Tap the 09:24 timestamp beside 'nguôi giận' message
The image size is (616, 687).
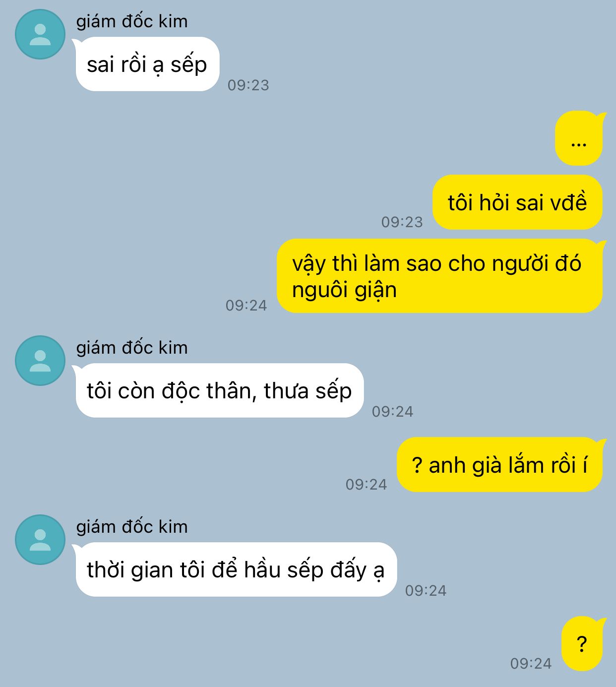click(x=246, y=306)
